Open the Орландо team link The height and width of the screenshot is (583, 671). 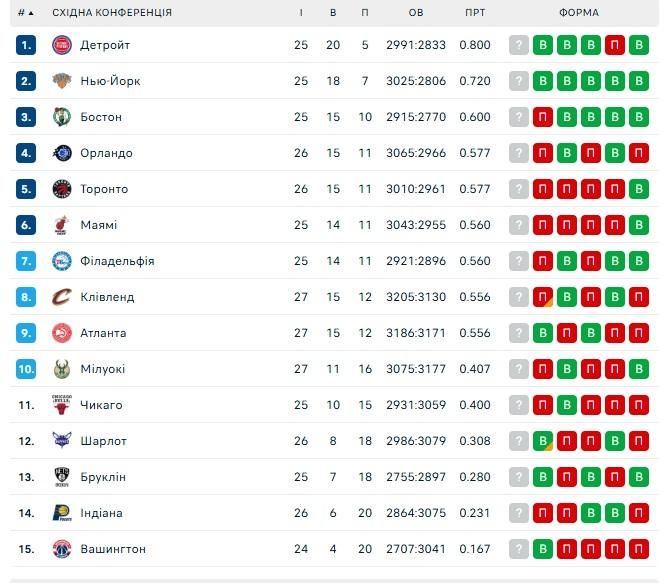pyautogui.click(x=106, y=153)
